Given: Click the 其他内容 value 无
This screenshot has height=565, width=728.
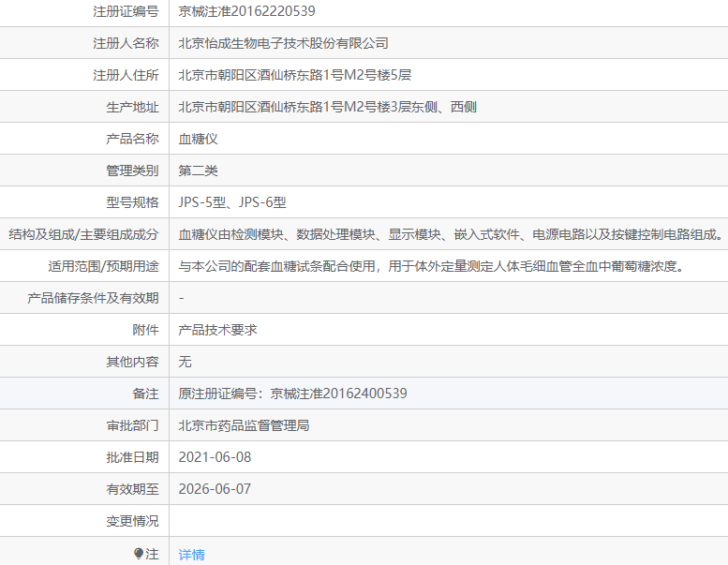Looking at the screenshot, I should [x=186, y=362].
